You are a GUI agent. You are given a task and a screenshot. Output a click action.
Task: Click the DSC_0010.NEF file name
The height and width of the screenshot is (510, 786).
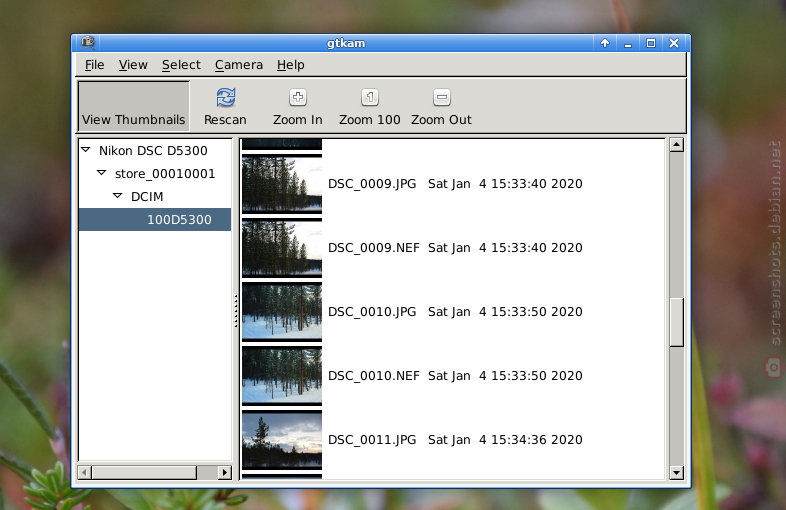[x=373, y=376]
